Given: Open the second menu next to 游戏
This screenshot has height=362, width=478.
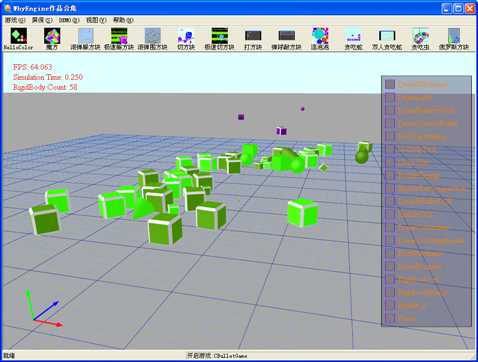Looking at the screenshot, I should pos(42,20).
